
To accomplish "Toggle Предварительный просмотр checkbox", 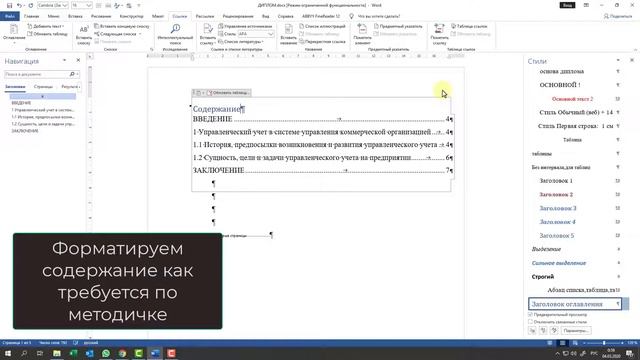I will (531, 315).
